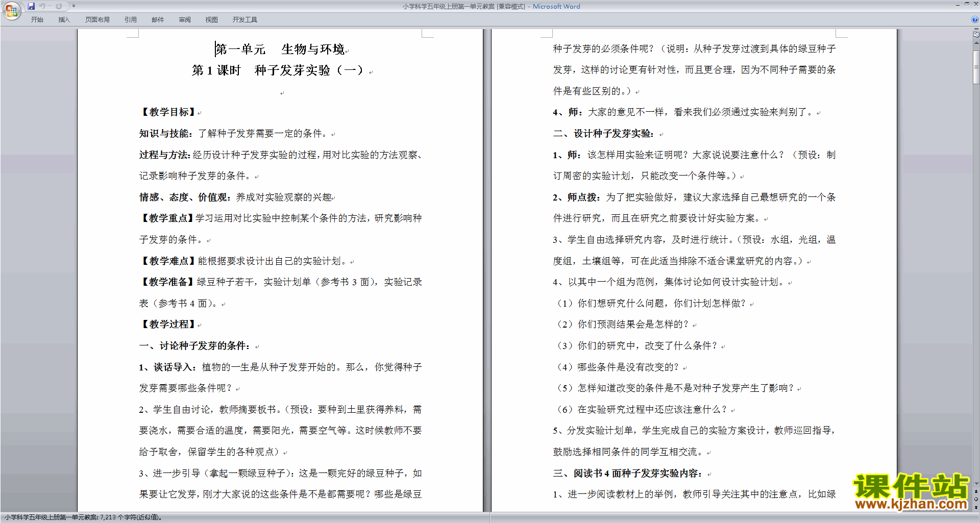Click the 2、学生自由讨论 line
The image size is (980, 523).
pos(281,410)
